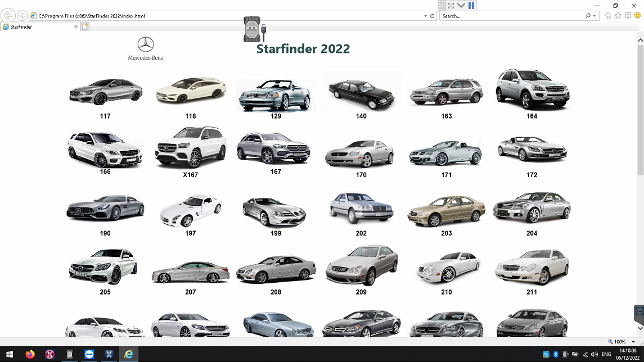Screen dimensions: 644x362
Task: Refresh the page with the reload icon
Action: coord(432,16)
